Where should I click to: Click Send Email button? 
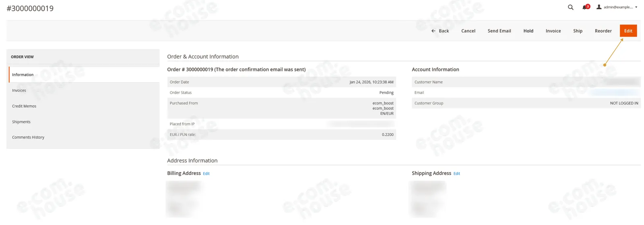(499, 31)
